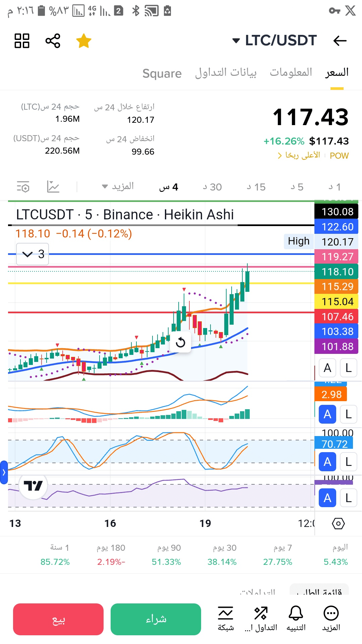
Task: Toggle A button on bottom RSI pane
Action: tap(327, 498)
